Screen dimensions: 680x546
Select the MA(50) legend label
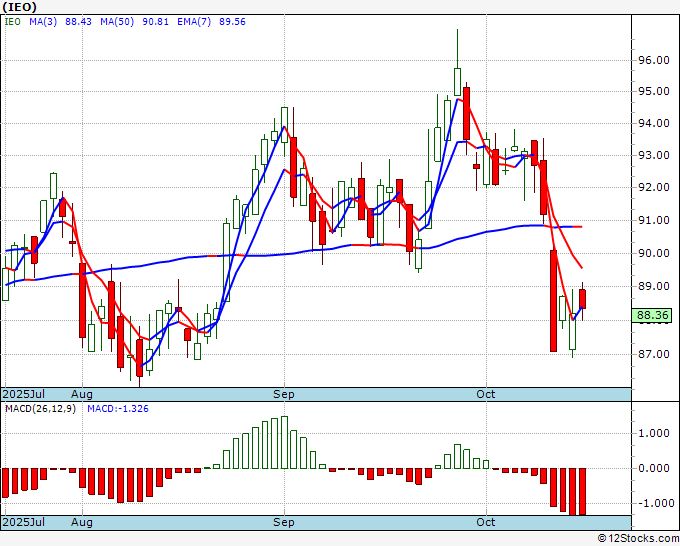(117, 22)
